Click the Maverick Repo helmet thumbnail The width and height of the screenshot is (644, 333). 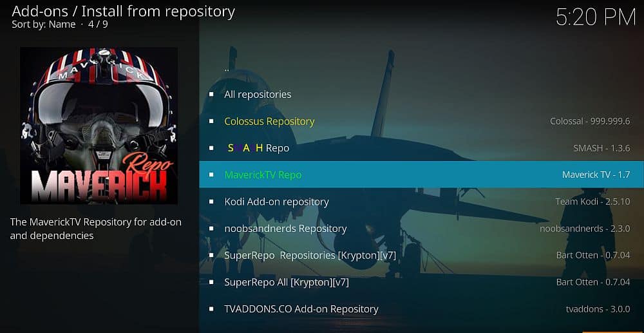tap(99, 126)
